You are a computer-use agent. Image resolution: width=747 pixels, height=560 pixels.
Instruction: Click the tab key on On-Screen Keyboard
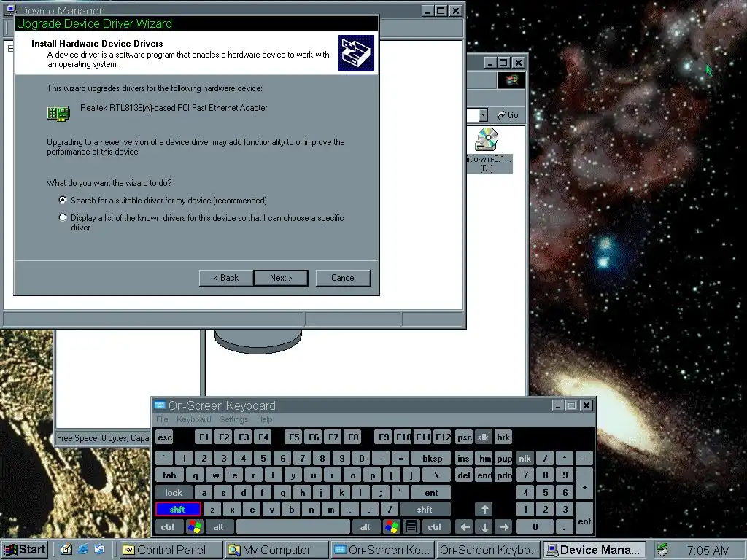[x=169, y=475]
